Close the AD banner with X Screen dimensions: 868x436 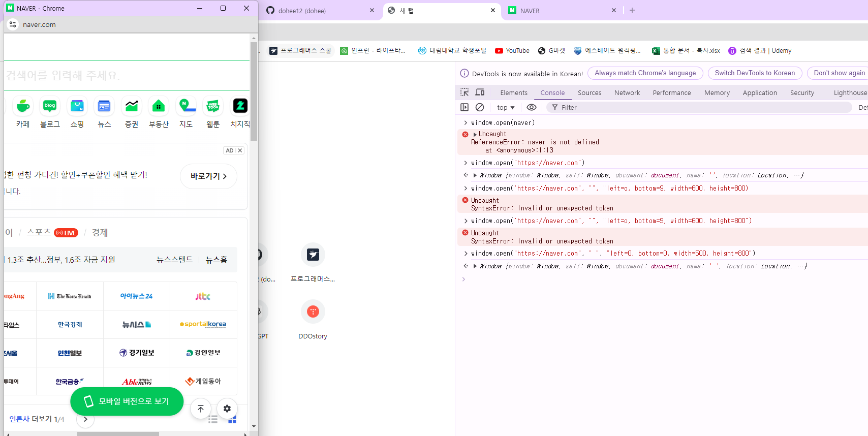(x=240, y=150)
